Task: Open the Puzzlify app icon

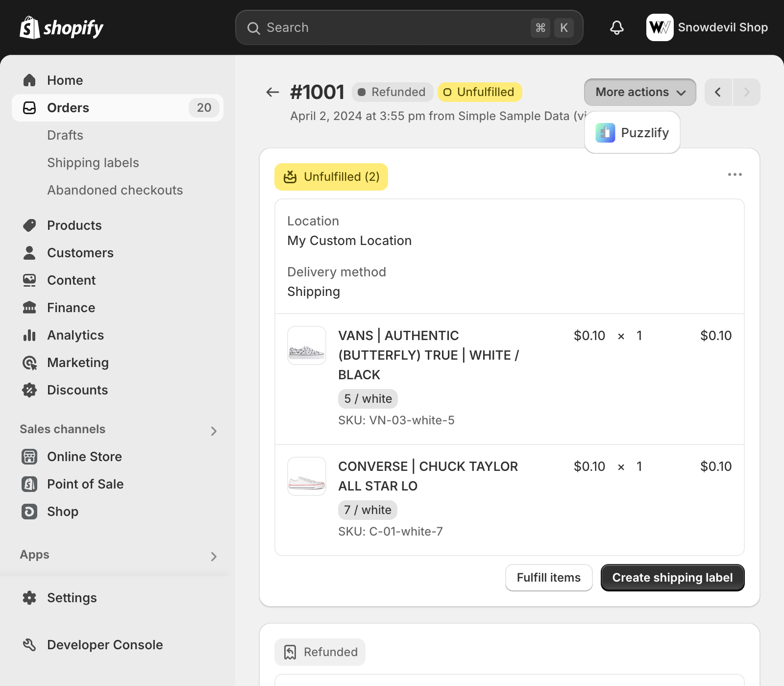Action: (605, 133)
